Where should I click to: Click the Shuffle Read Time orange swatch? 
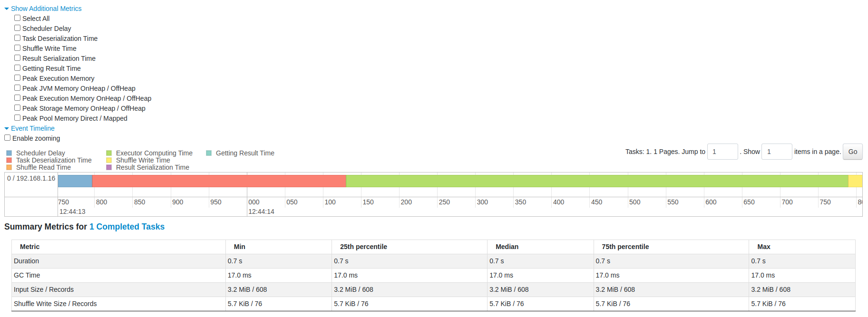(x=9, y=167)
